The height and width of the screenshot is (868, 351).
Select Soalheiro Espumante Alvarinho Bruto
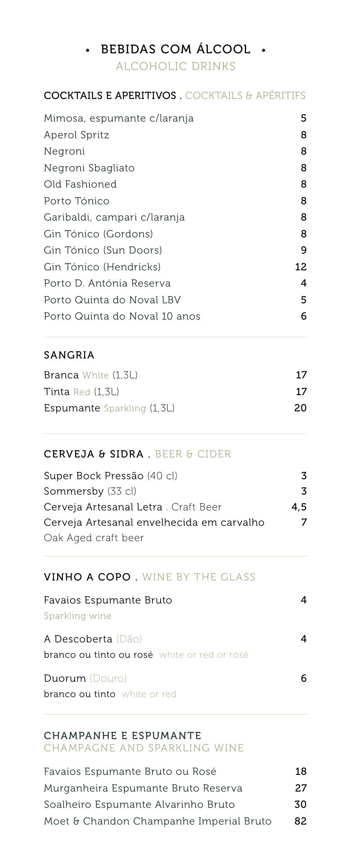tap(139, 805)
